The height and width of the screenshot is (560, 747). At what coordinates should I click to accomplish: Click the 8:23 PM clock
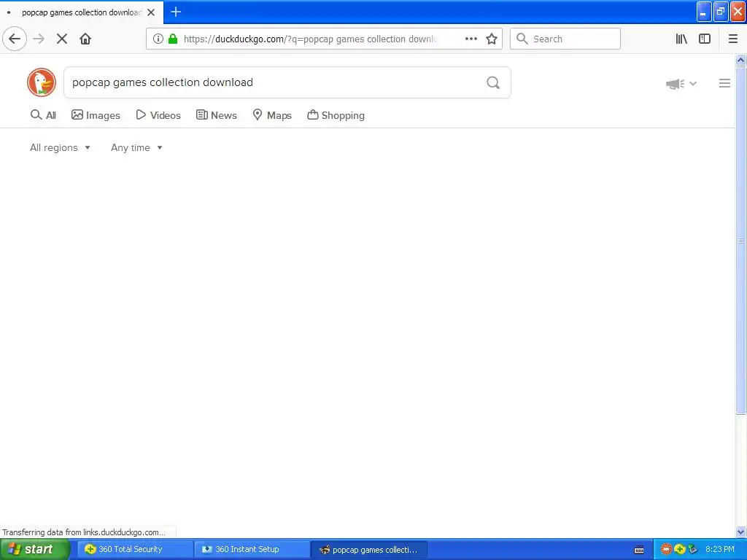click(x=720, y=549)
